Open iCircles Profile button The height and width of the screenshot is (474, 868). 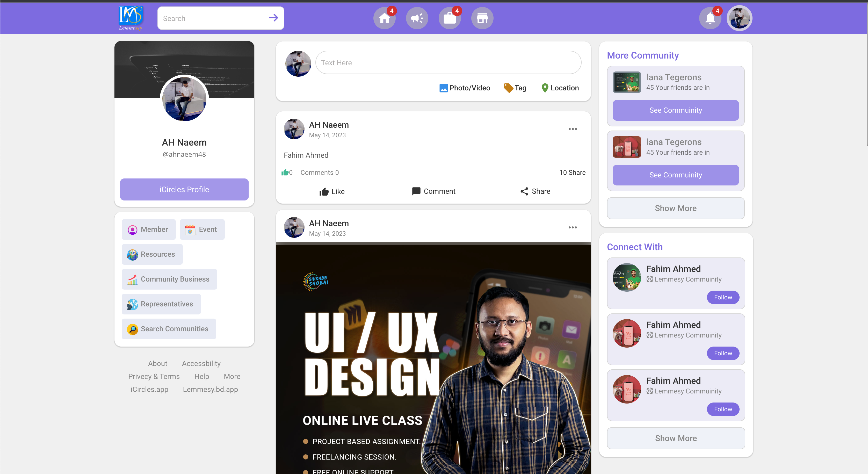(x=184, y=189)
